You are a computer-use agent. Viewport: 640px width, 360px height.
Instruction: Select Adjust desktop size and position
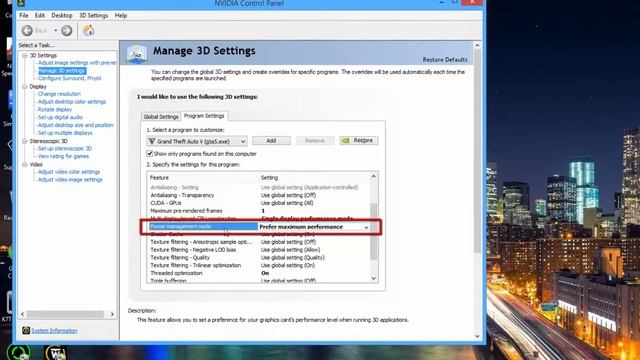(x=76, y=125)
